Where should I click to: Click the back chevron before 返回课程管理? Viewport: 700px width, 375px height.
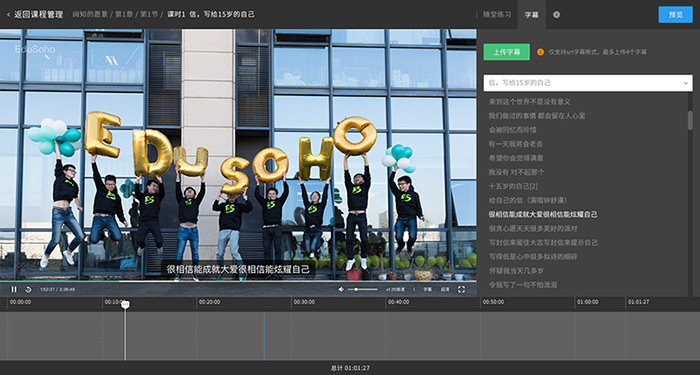tap(8, 15)
